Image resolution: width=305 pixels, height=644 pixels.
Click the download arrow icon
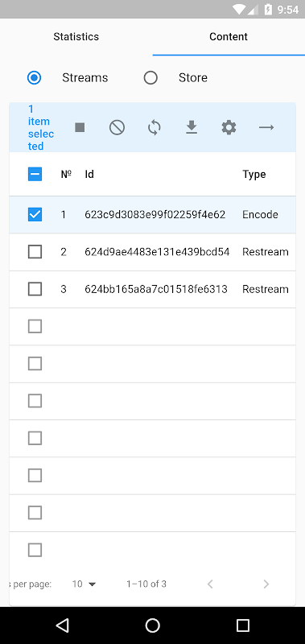pyautogui.click(x=192, y=128)
